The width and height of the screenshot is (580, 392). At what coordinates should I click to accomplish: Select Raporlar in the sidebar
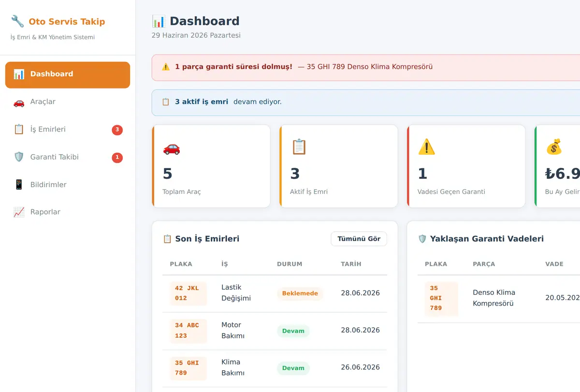tap(68, 212)
